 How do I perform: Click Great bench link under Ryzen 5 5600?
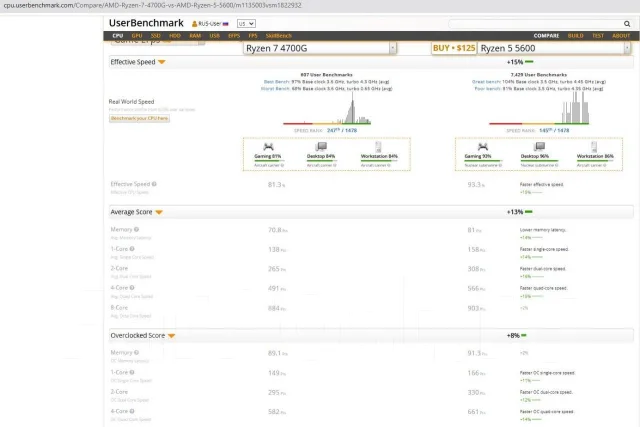tap(486, 82)
